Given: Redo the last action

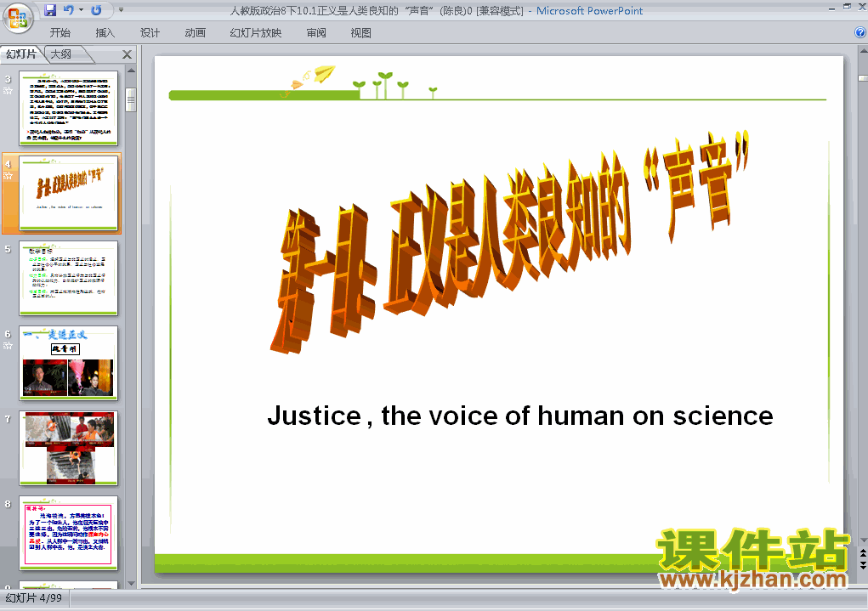Looking at the screenshot, I should (x=96, y=10).
